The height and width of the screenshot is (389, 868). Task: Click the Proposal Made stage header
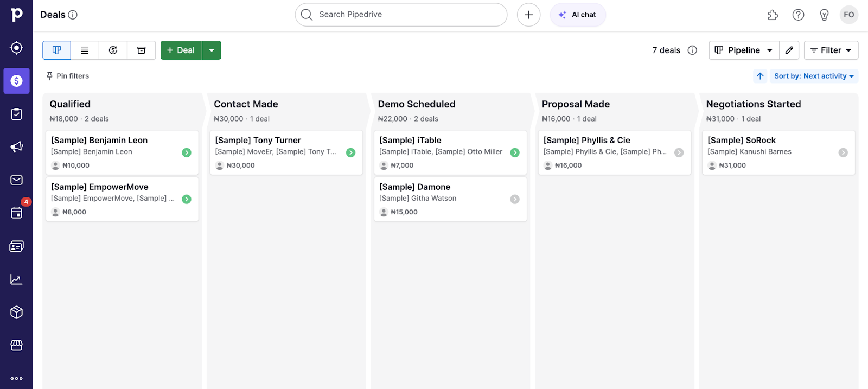[576, 104]
